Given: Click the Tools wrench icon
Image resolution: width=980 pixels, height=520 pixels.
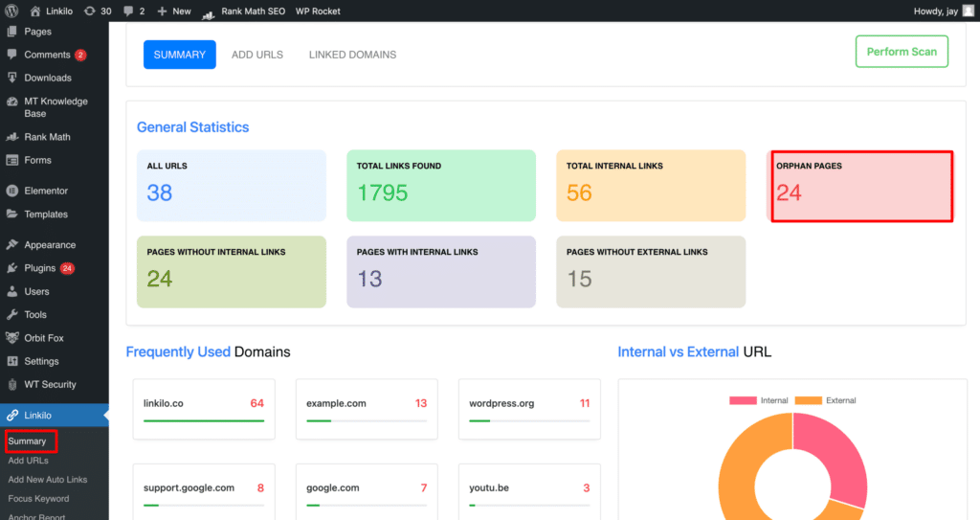Looking at the screenshot, I should point(11,315).
